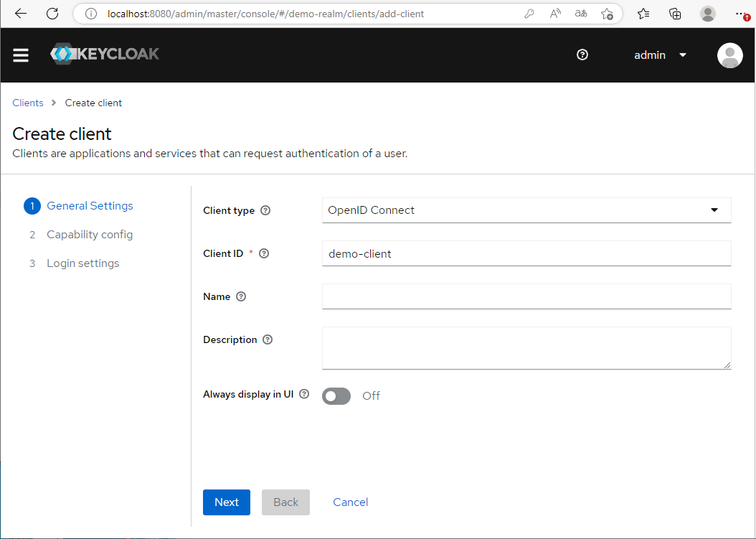Image resolution: width=756 pixels, height=539 pixels.
Task: Open the Client type dropdown
Action: (714, 210)
